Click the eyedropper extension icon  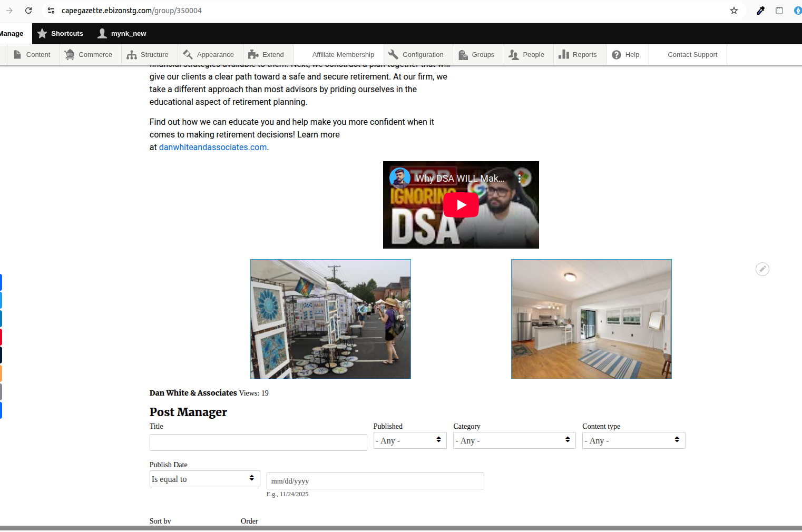point(760,11)
